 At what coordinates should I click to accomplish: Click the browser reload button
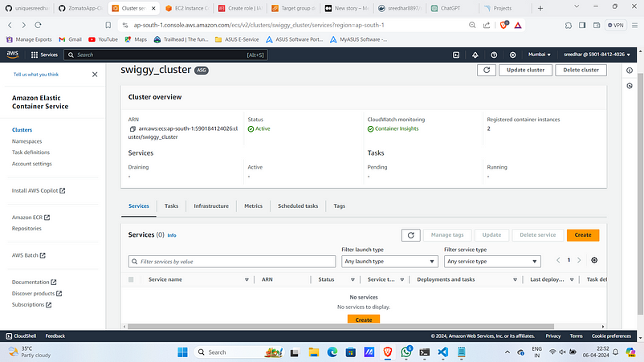click(38, 25)
